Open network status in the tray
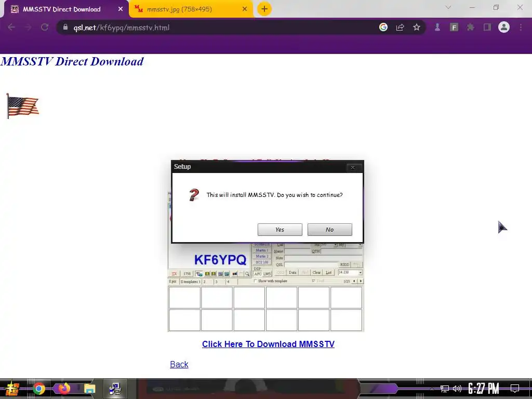The width and height of the screenshot is (532, 399). click(x=445, y=389)
